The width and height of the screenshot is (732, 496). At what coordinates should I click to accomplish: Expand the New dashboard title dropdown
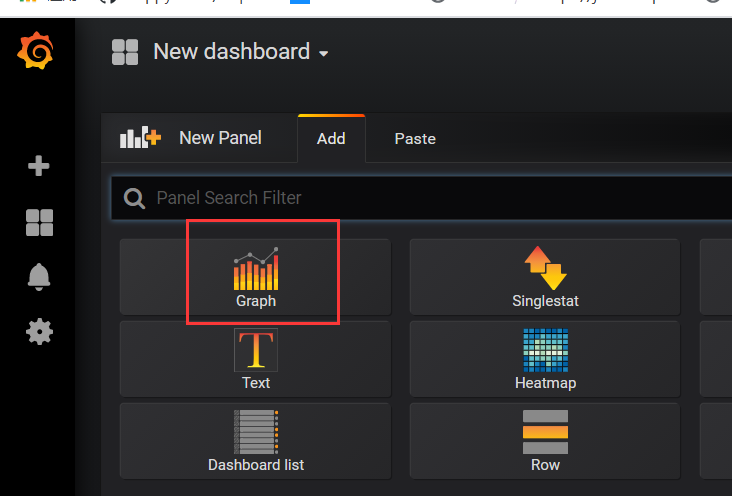[241, 52]
